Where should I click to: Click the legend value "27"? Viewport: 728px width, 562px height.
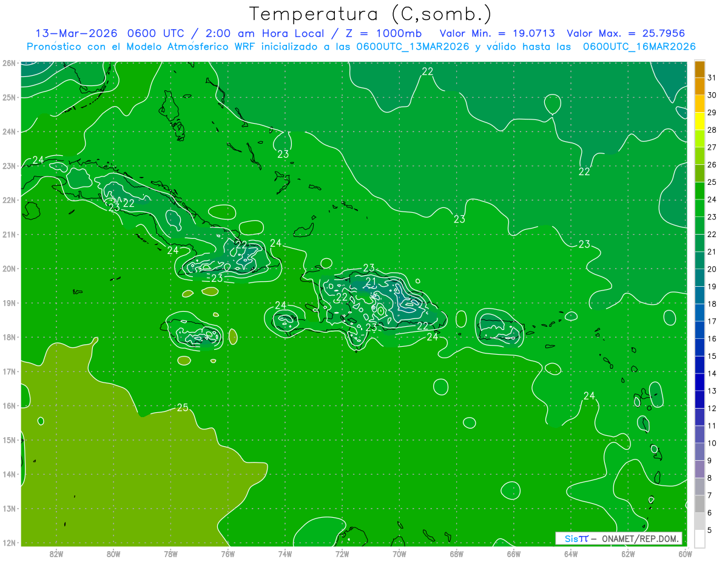pos(712,147)
